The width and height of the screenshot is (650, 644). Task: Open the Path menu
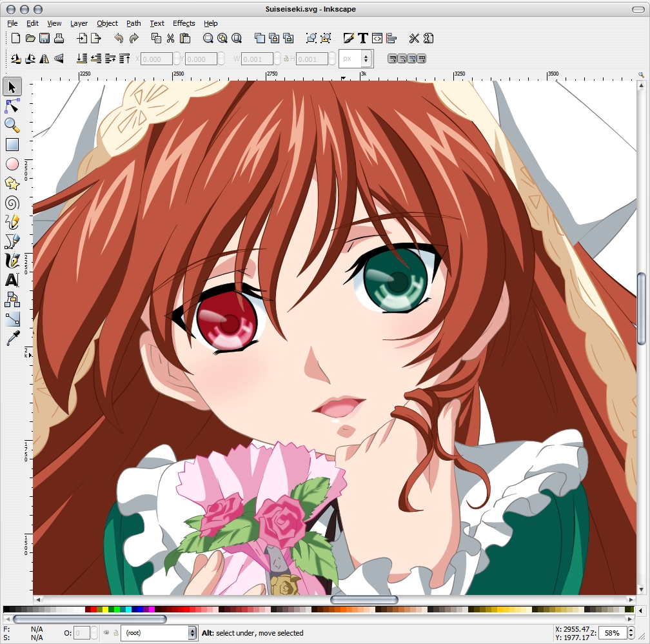pyautogui.click(x=133, y=23)
